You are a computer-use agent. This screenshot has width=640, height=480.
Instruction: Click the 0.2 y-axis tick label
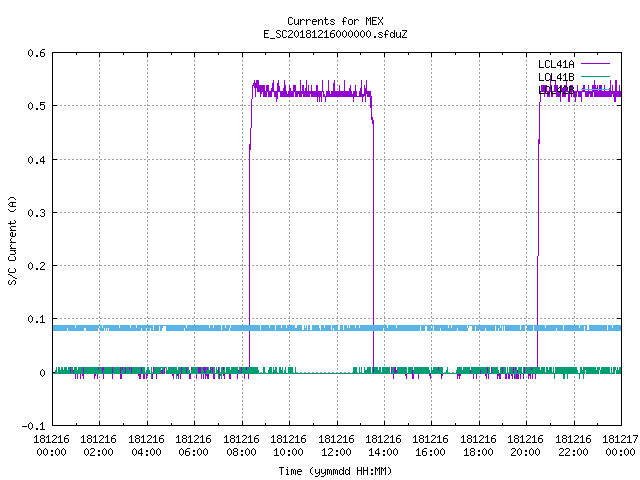36,266
